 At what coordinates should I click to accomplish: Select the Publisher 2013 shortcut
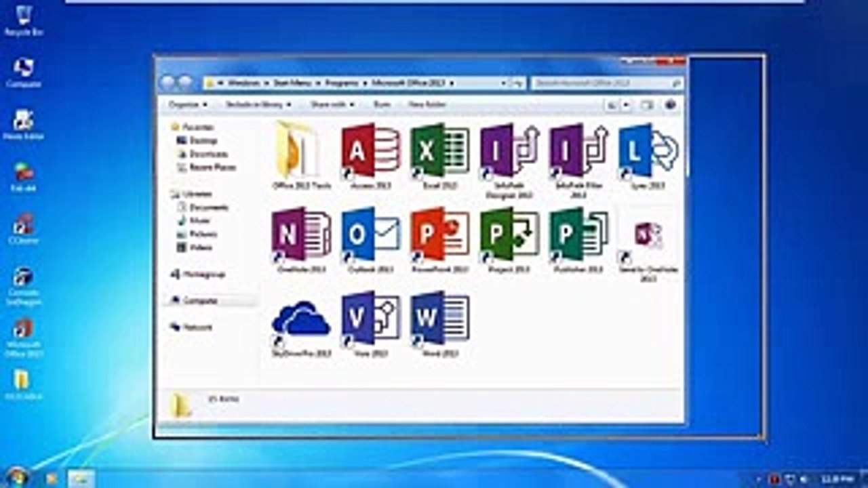pyautogui.click(x=578, y=241)
